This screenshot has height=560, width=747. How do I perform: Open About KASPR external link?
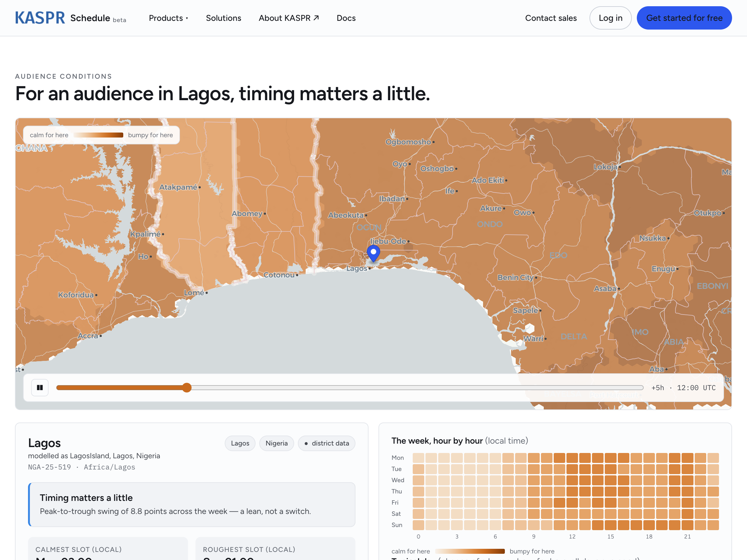pyautogui.click(x=289, y=18)
